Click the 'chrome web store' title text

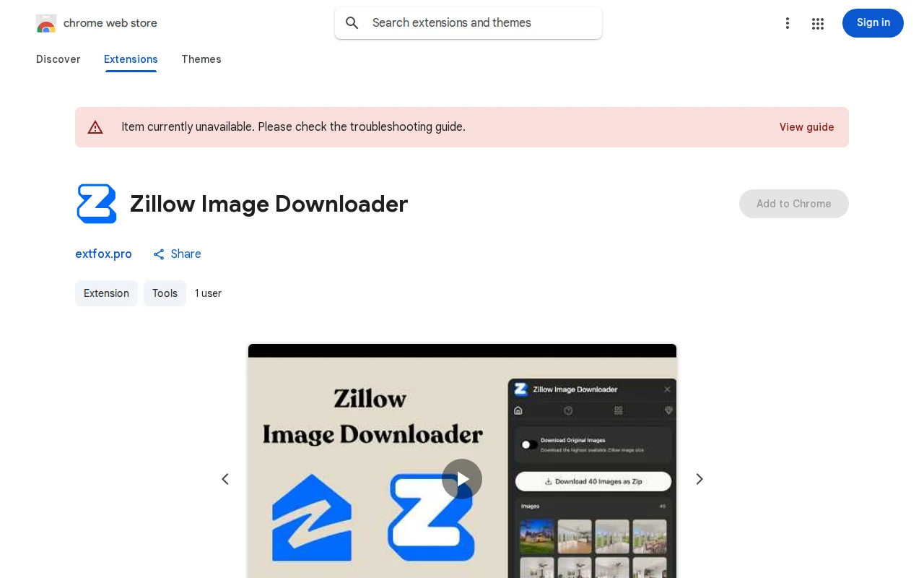pos(110,23)
